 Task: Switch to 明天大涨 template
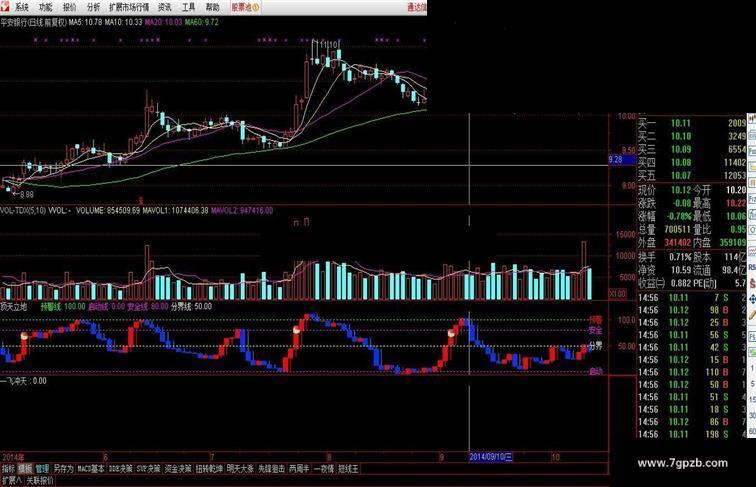pos(240,468)
